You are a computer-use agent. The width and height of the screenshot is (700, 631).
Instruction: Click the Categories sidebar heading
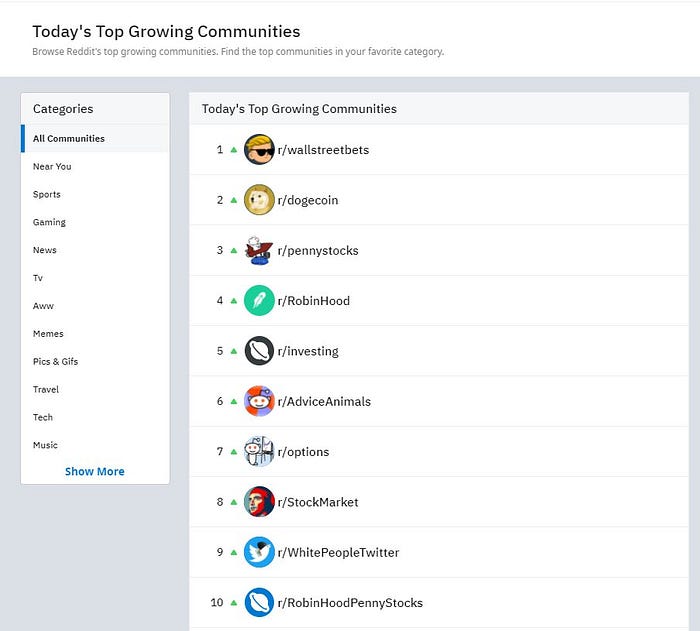[x=63, y=109]
